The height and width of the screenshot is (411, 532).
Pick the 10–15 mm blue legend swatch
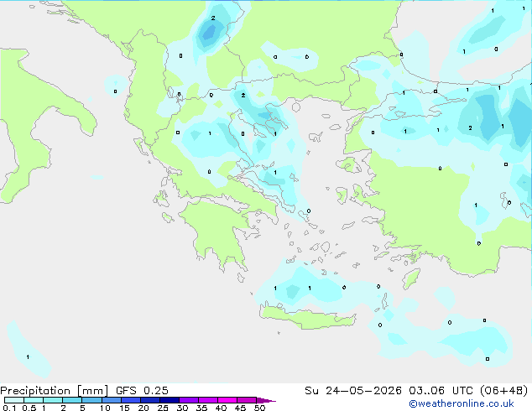coord(111,400)
